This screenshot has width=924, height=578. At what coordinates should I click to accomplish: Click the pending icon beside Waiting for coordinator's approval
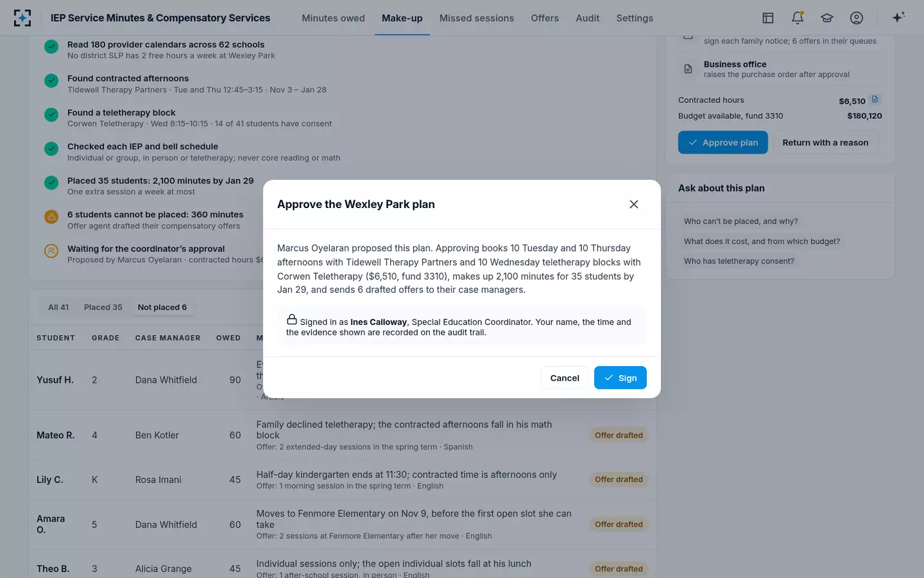point(51,250)
